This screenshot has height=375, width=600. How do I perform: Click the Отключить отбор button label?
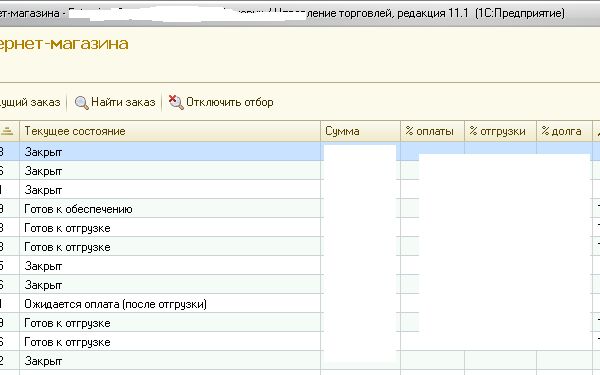pos(230,102)
